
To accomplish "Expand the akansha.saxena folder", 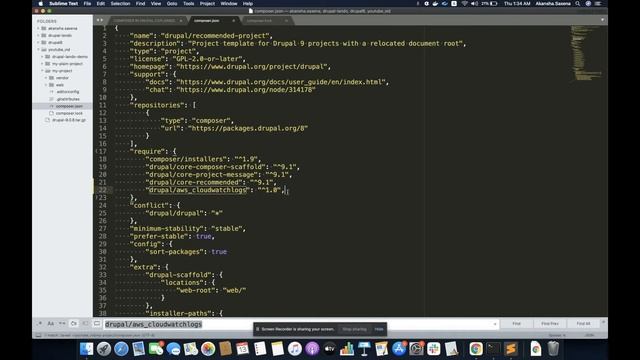I will 38,29.
